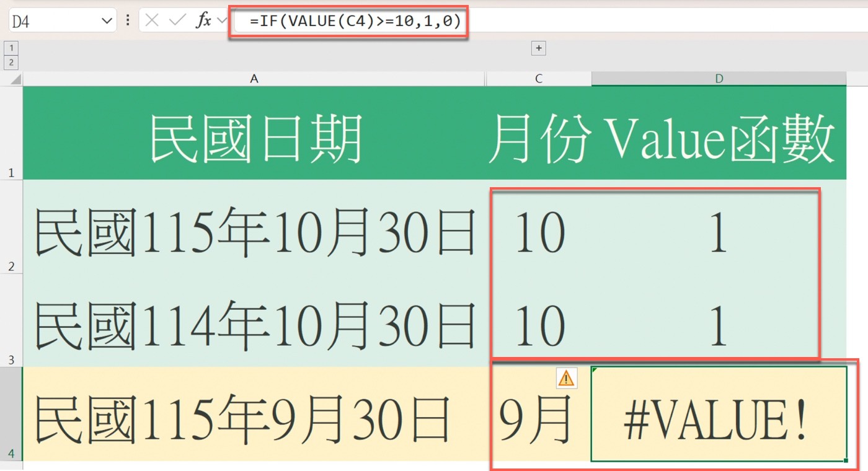Select Value cell 1 in row 2
This screenshot has height=471, width=868.
(x=719, y=227)
